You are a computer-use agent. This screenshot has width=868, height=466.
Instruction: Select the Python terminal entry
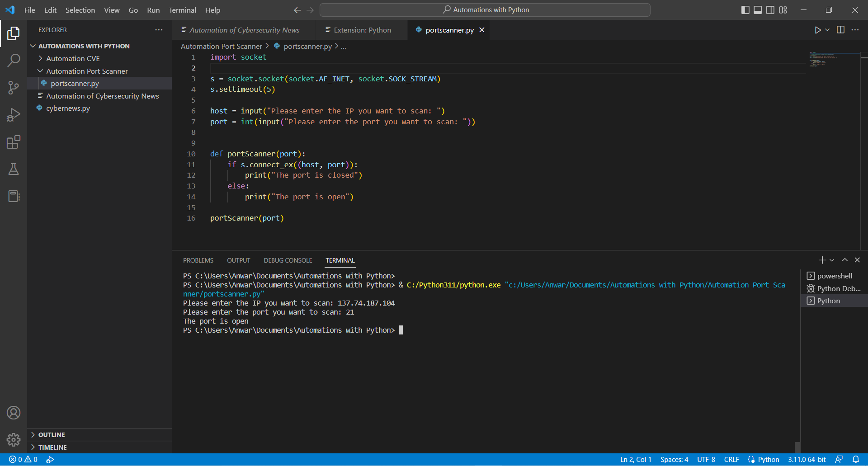pyautogui.click(x=835, y=301)
